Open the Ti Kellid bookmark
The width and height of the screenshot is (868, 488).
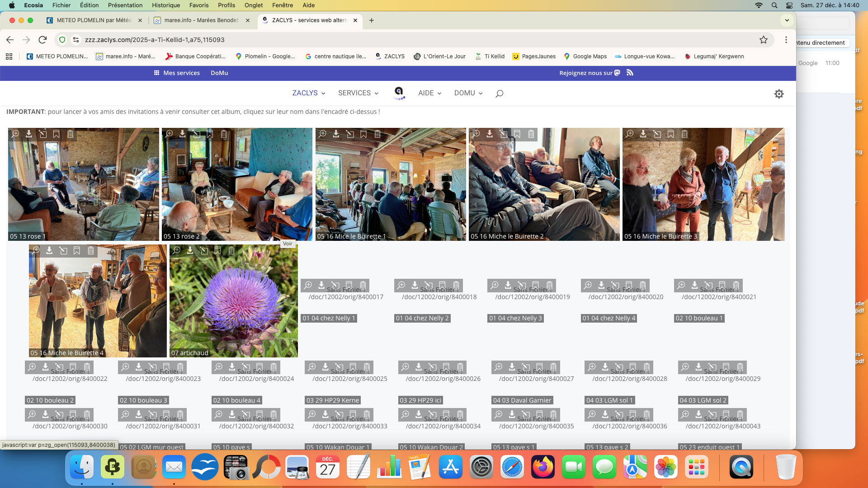click(x=490, y=56)
